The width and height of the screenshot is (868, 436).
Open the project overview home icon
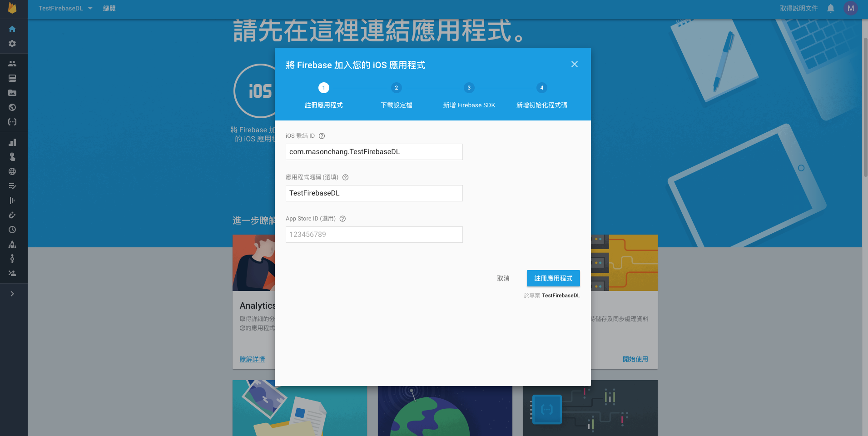tap(12, 29)
